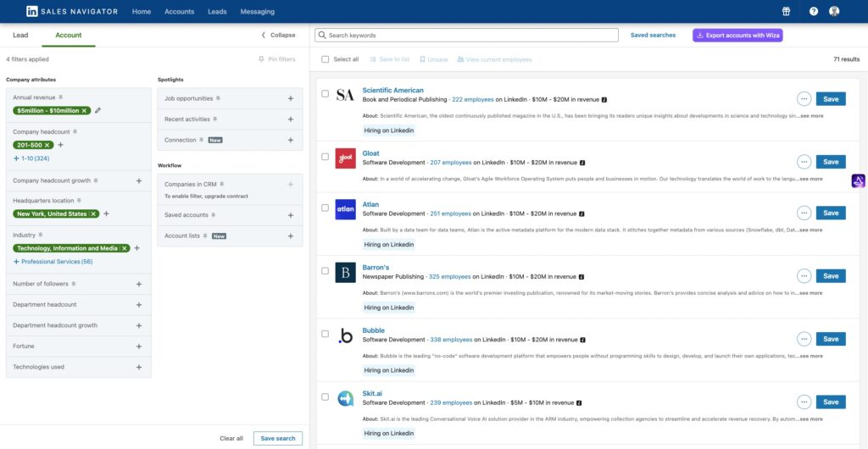The height and width of the screenshot is (449, 868).
Task: Open the 222 employees link
Action: 473,99
